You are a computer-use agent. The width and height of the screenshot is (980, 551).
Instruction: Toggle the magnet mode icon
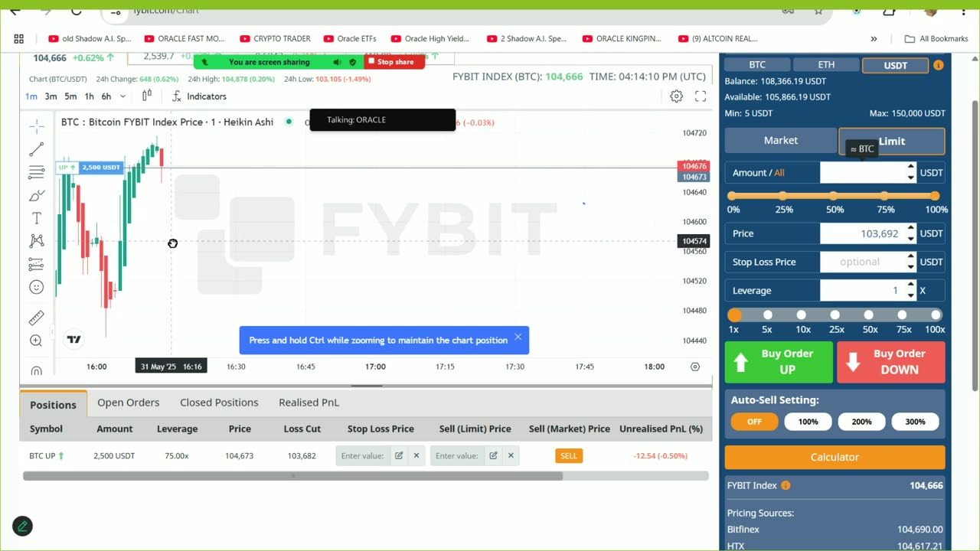[x=36, y=371]
